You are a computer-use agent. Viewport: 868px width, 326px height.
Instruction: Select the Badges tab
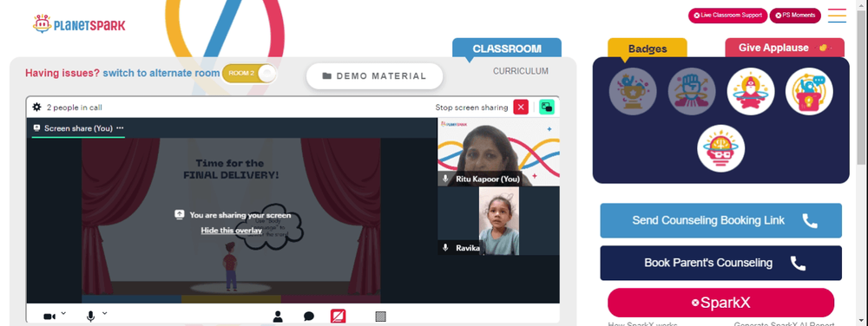point(648,49)
